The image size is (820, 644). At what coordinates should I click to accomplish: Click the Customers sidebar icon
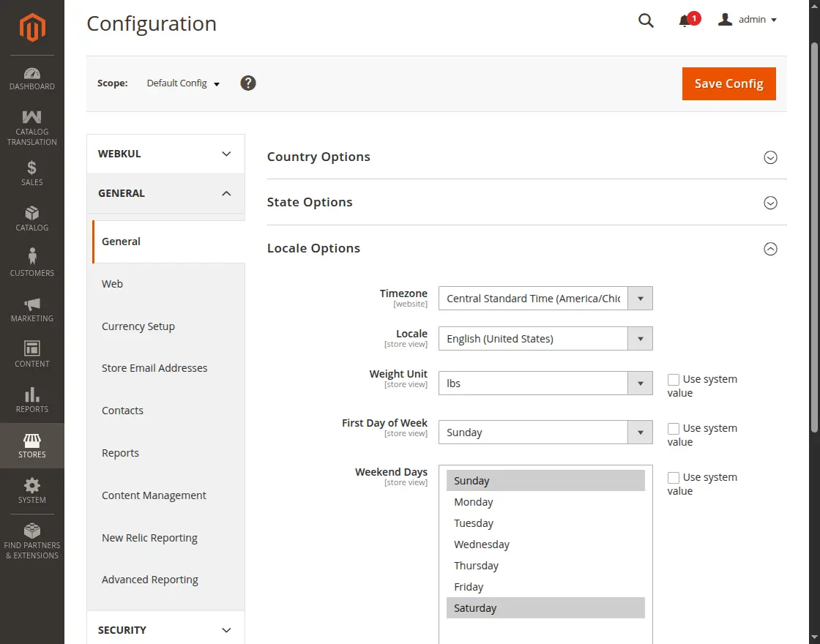pyautogui.click(x=31, y=257)
